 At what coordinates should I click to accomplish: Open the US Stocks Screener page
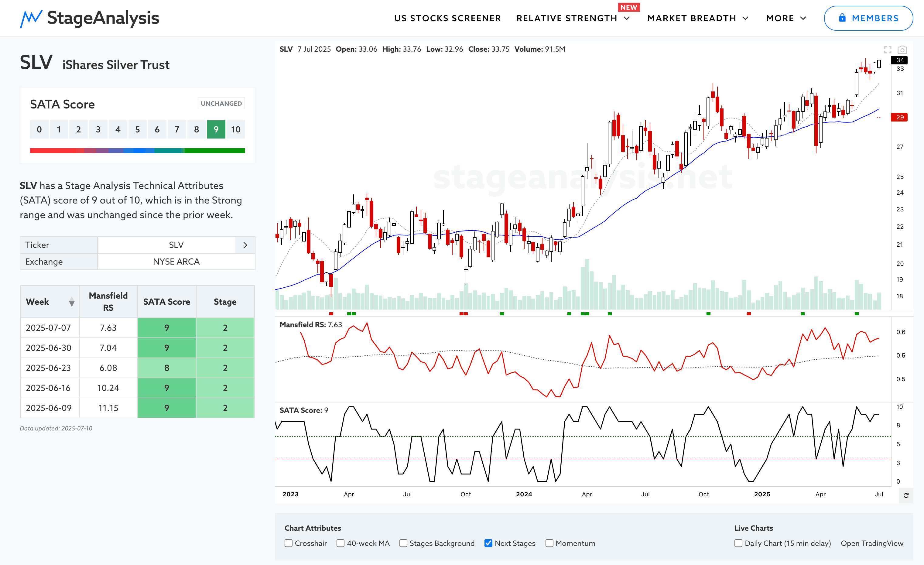coord(447,18)
